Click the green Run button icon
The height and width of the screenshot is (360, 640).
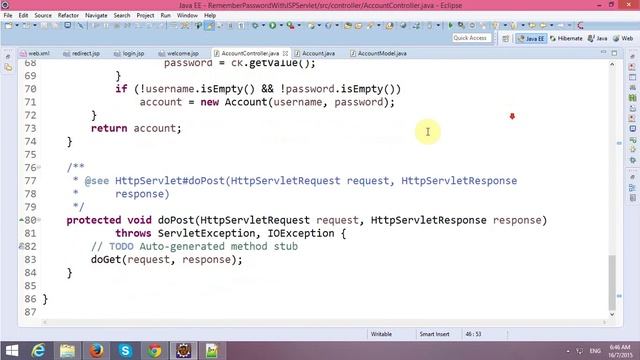click(x=273, y=26)
